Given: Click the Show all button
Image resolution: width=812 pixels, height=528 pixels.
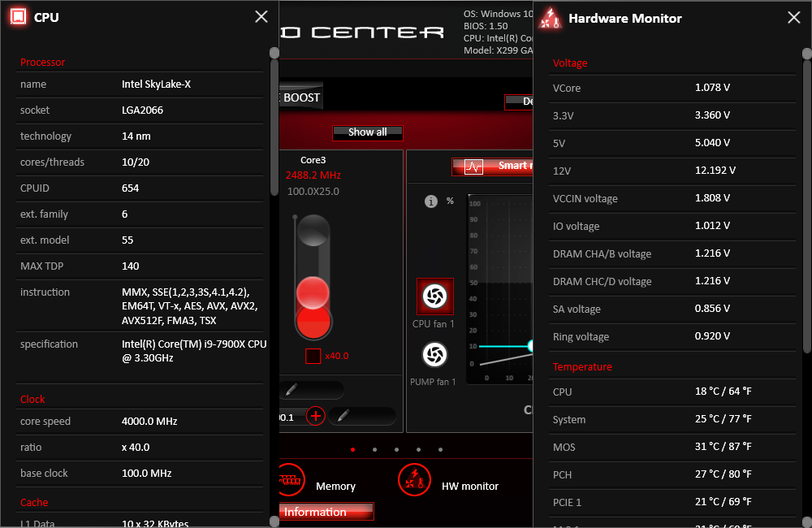Looking at the screenshot, I should (368, 132).
